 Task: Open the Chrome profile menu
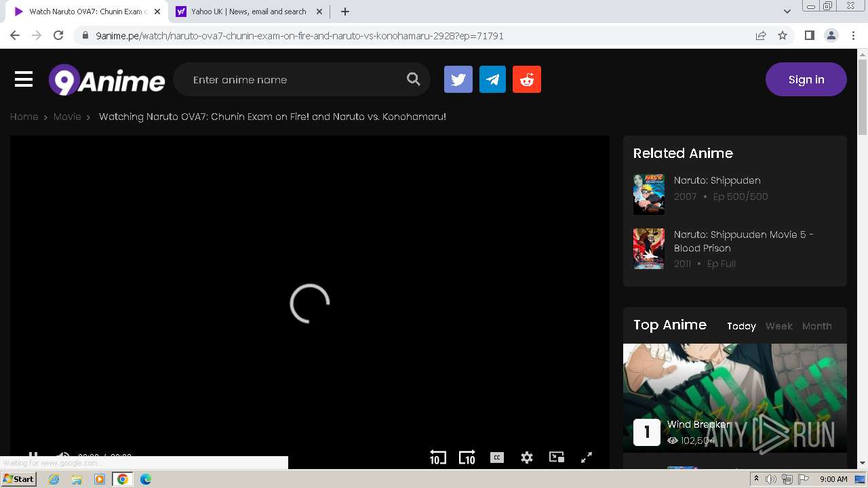point(831,35)
